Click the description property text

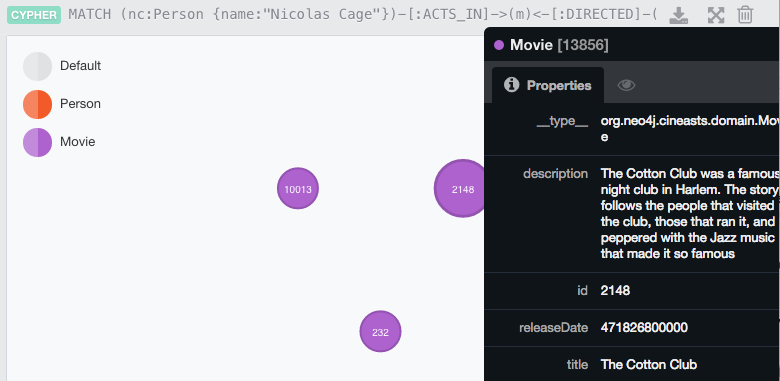coord(690,214)
